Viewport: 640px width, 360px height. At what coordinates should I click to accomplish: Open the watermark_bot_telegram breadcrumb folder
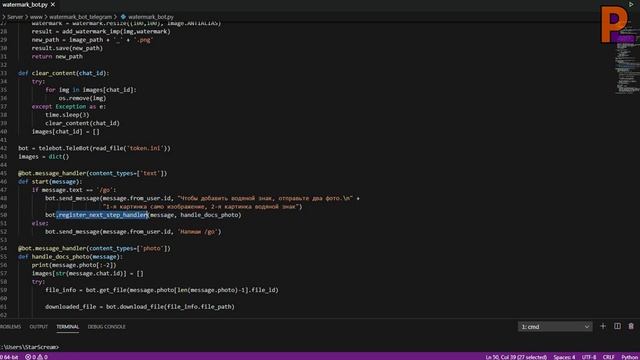pyautogui.click(x=80, y=17)
